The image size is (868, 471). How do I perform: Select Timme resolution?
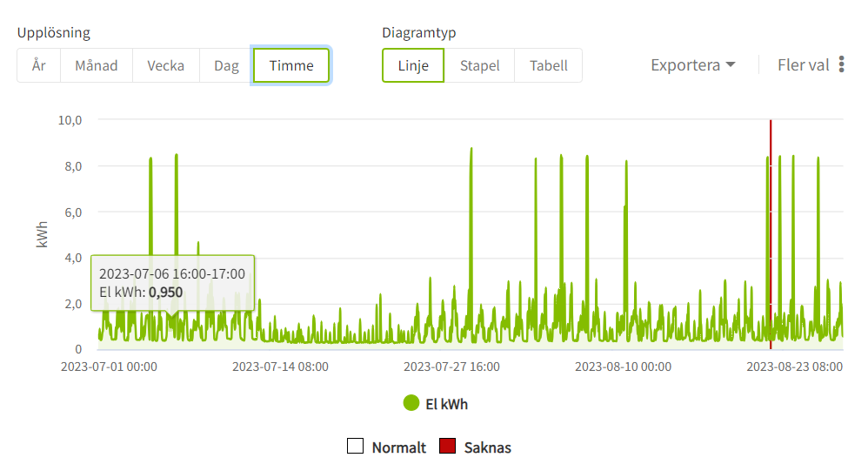(x=291, y=65)
